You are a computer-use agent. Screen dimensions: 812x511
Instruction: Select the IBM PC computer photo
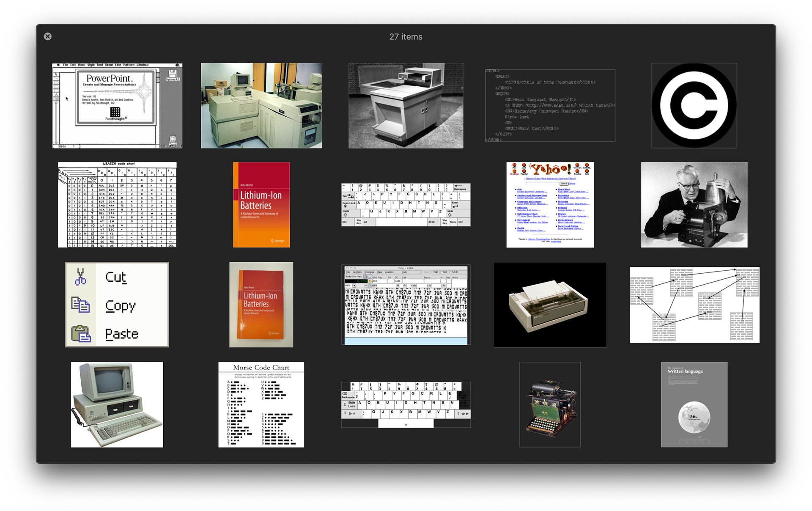[x=117, y=404]
